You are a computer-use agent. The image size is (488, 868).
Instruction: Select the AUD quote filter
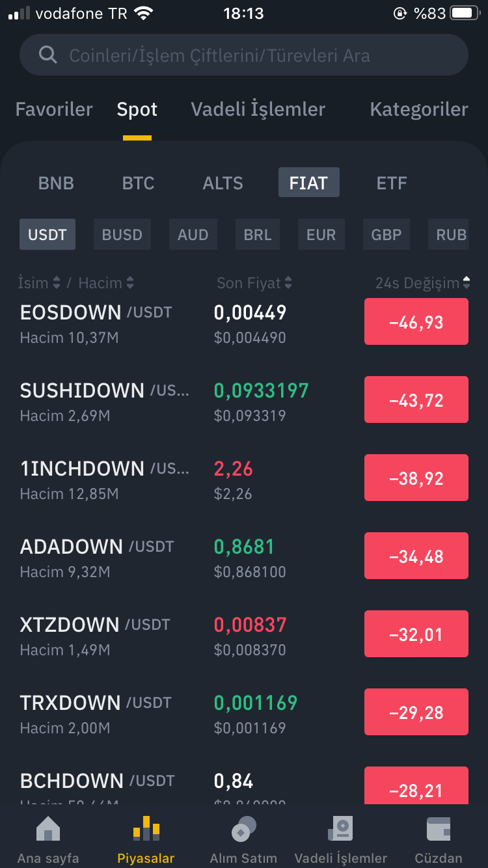pos(193,235)
